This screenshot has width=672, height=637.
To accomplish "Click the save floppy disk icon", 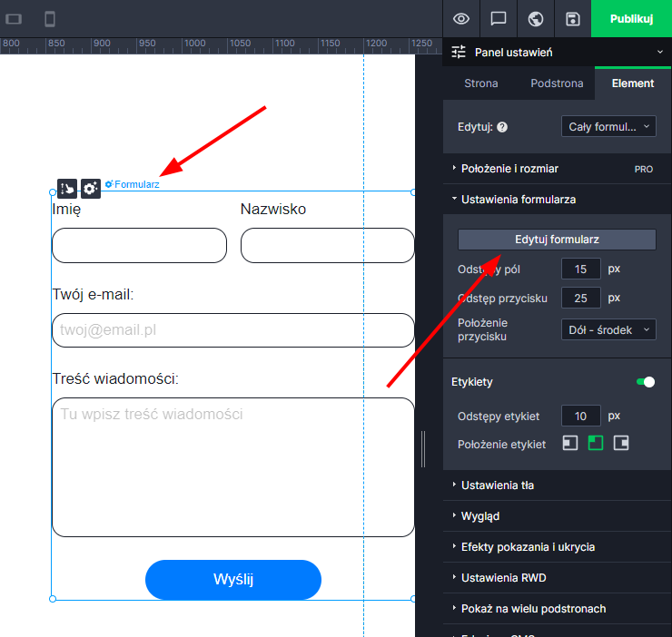I will (x=573, y=19).
